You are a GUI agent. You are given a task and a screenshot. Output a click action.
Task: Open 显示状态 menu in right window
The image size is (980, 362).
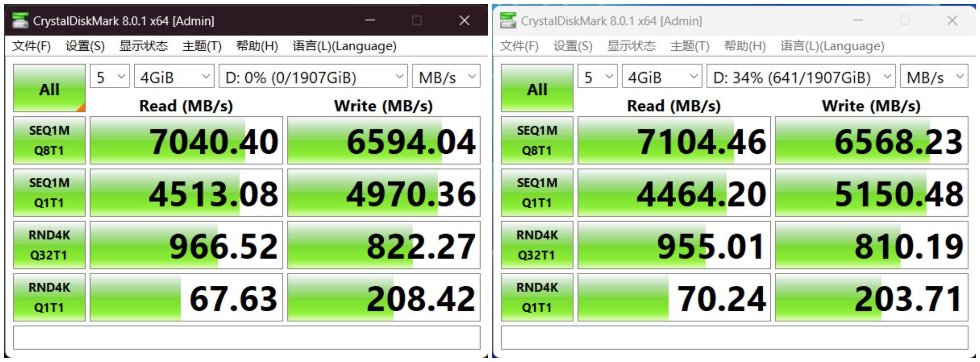point(631,46)
